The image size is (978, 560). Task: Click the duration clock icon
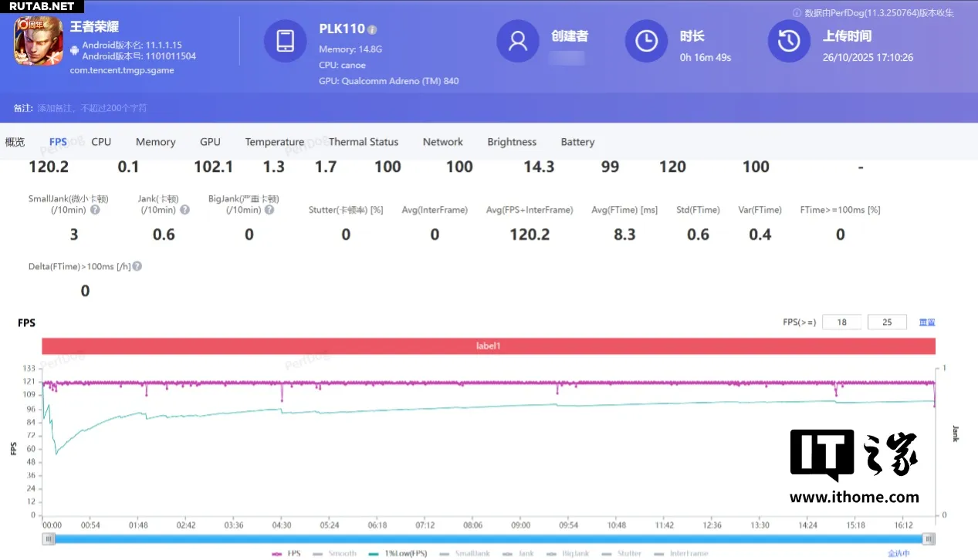point(645,41)
